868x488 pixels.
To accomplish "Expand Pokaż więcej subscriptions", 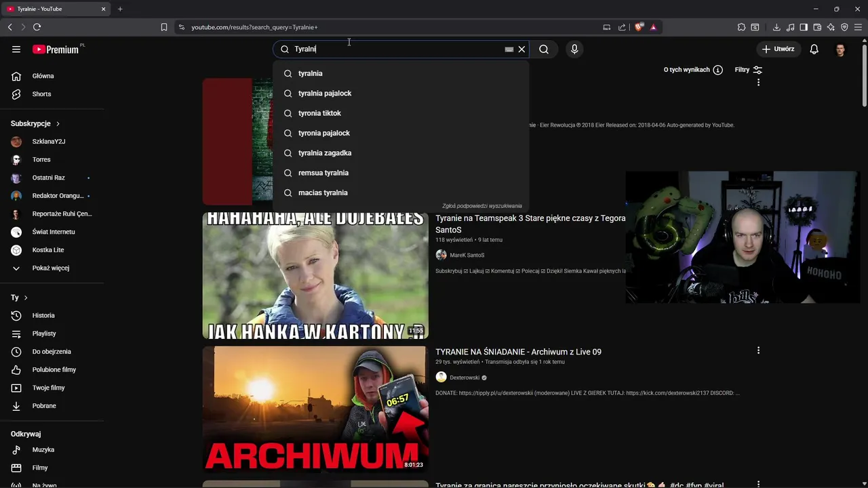I will click(x=52, y=268).
